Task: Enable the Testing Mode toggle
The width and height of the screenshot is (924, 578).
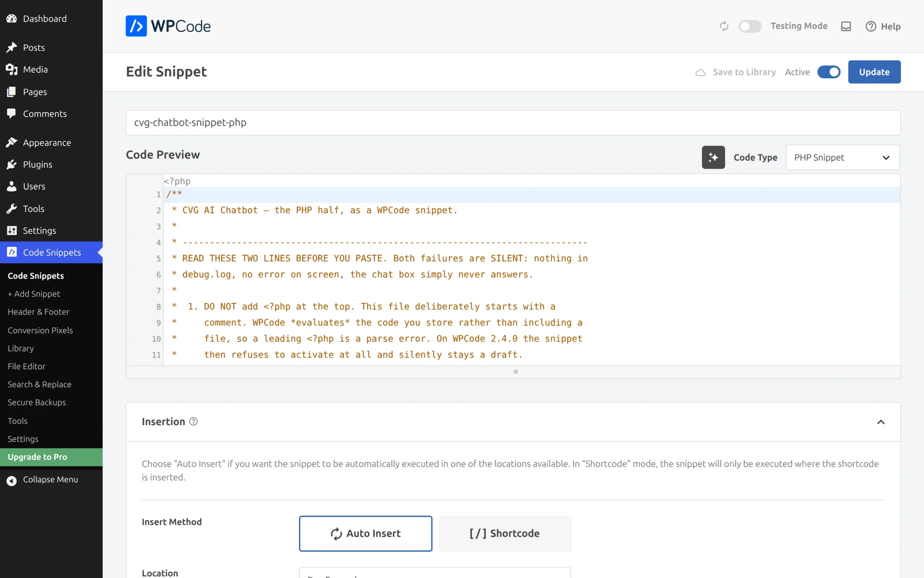Action: click(x=750, y=26)
